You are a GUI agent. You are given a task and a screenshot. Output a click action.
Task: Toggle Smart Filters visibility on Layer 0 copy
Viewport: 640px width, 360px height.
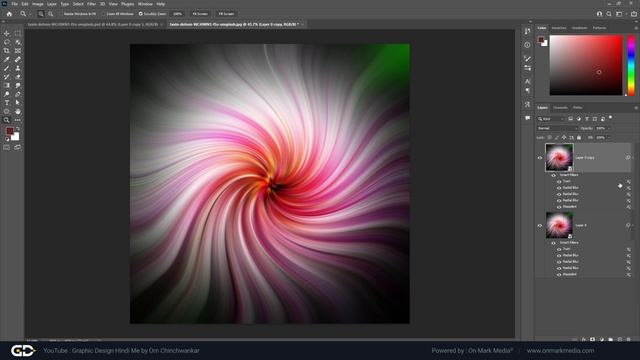(x=553, y=175)
